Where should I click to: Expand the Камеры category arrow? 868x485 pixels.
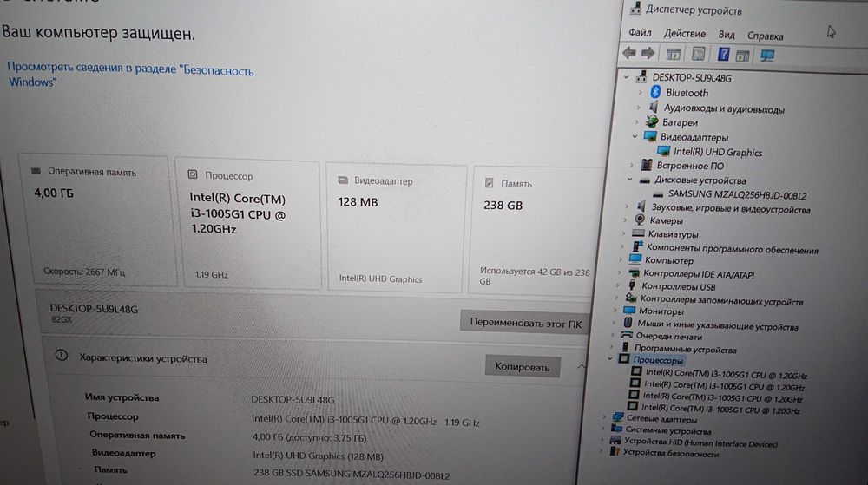tap(626, 220)
